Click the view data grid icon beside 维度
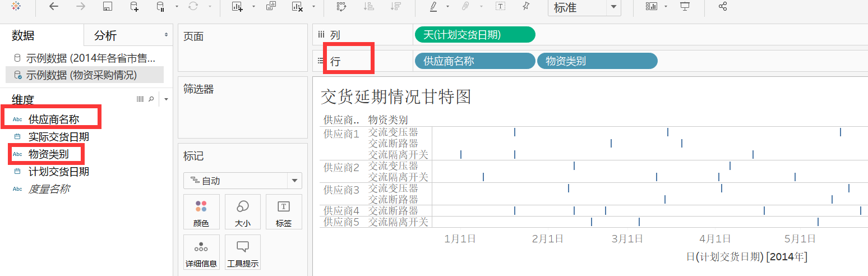868x276 pixels. tap(140, 99)
